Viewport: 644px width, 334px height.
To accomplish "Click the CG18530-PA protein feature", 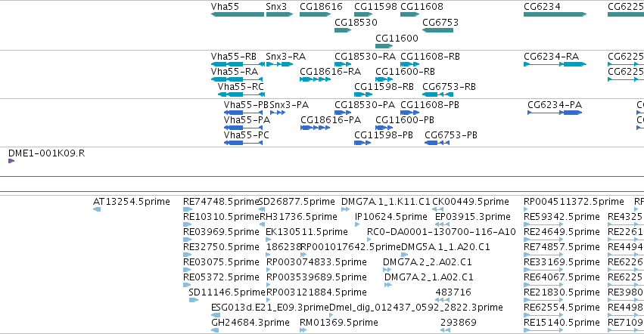I will [x=343, y=113].
